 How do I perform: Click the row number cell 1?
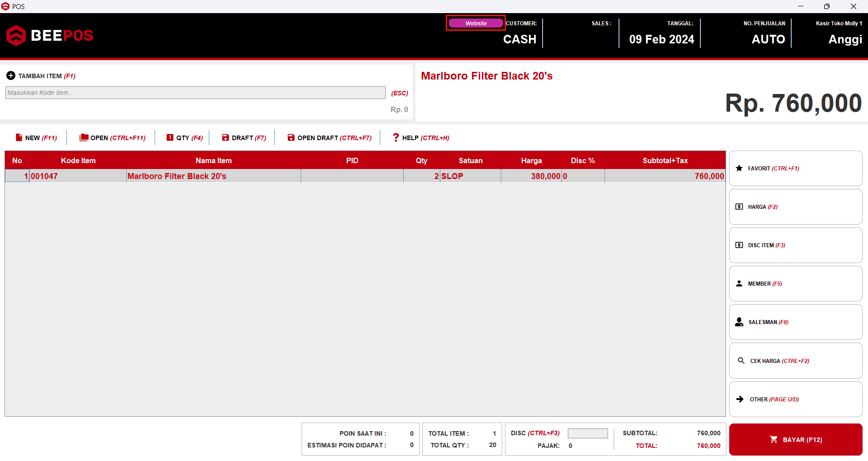[17, 176]
